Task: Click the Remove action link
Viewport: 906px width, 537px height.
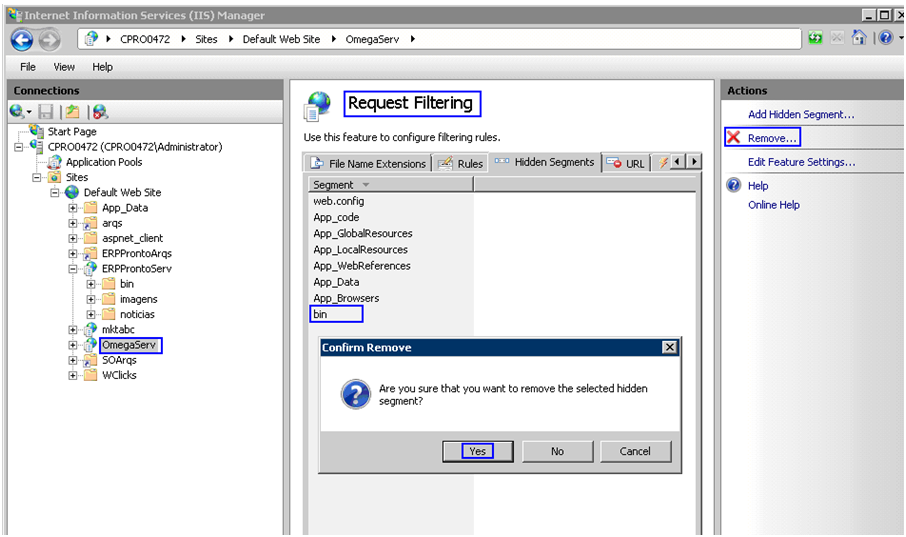Action: tap(772, 138)
